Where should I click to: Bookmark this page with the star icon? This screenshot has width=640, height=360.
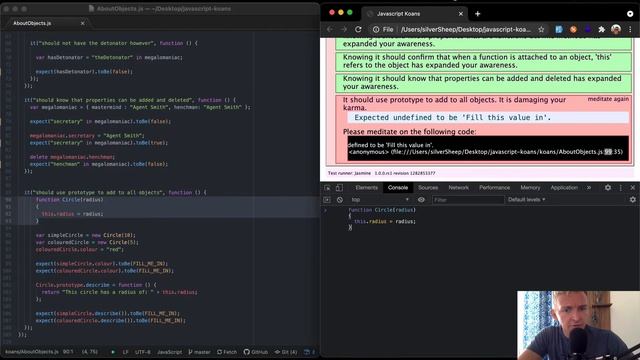(x=541, y=29)
